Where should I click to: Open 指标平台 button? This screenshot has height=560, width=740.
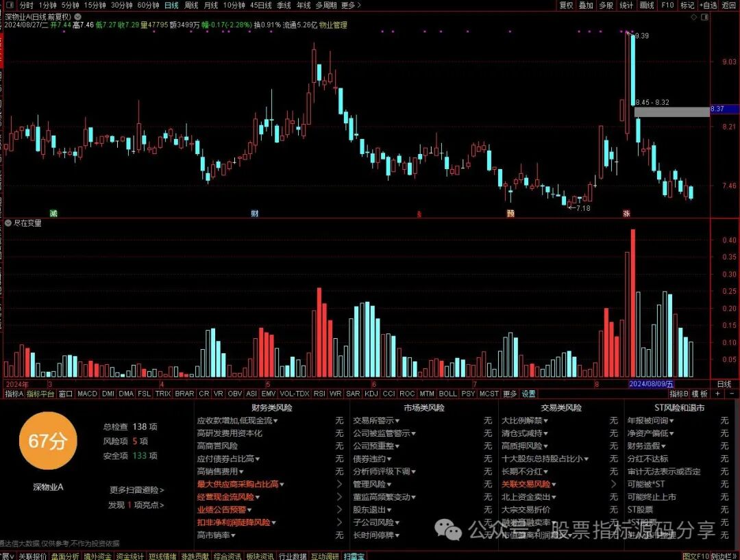click(40, 394)
